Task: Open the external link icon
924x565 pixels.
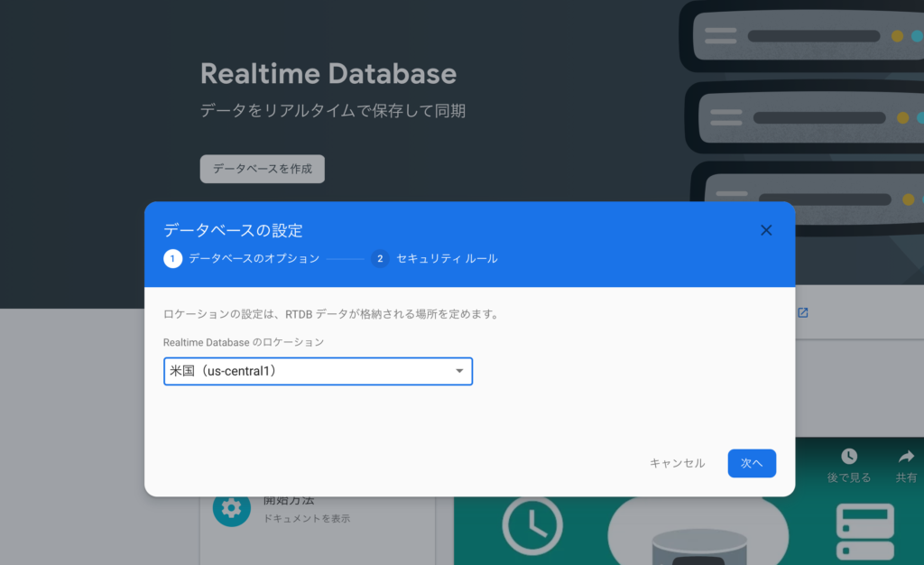Action: [x=803, y=311]
